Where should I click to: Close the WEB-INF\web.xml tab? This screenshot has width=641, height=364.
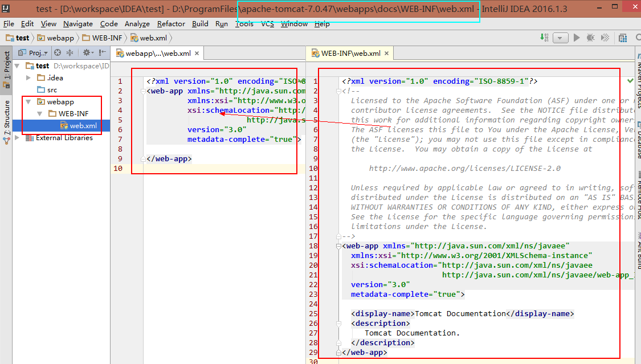[387, 53]
